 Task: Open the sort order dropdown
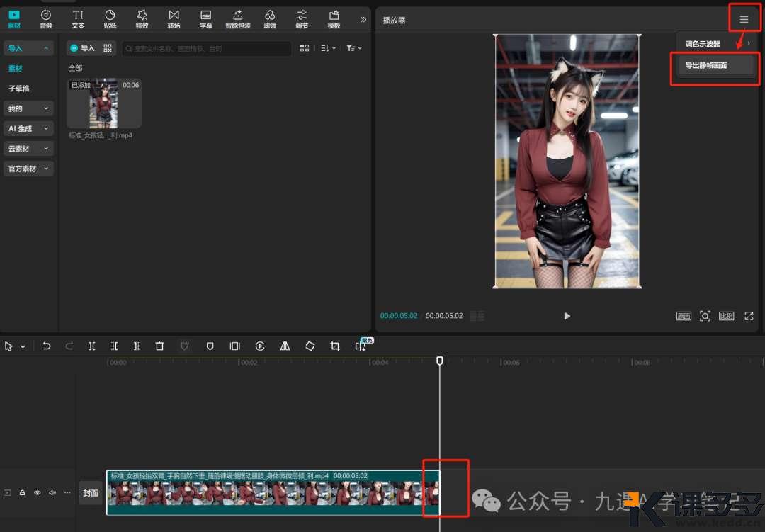tap(326, 48)
